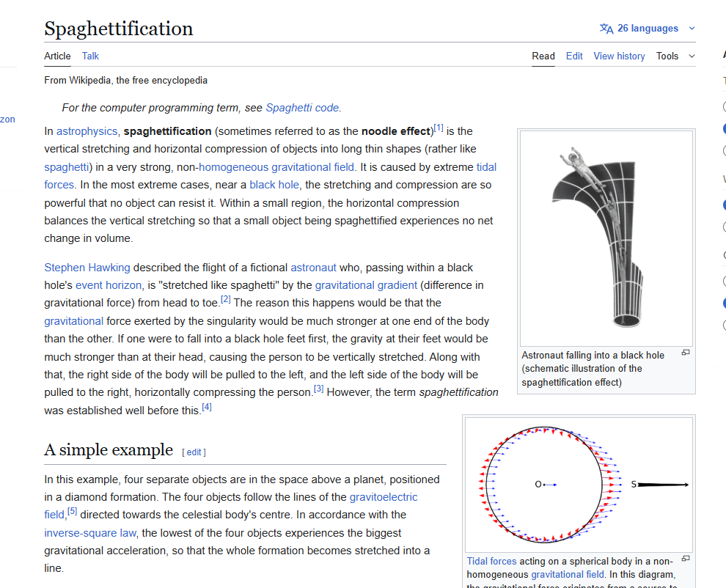Click the Tidal forces caption link
Viewport: 726px width, 588px height.
click(492, 561)
